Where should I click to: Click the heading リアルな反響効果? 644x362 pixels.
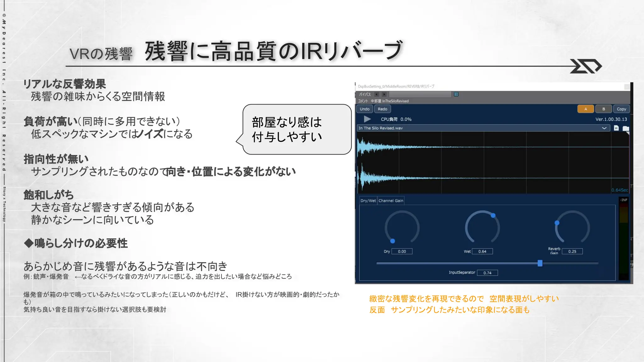(x=64, y=84)
